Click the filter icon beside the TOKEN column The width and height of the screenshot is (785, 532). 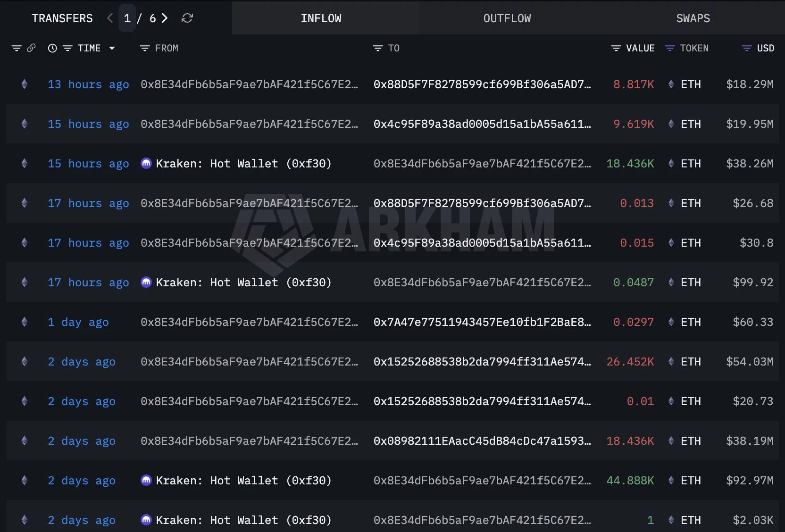pos(670,48)
